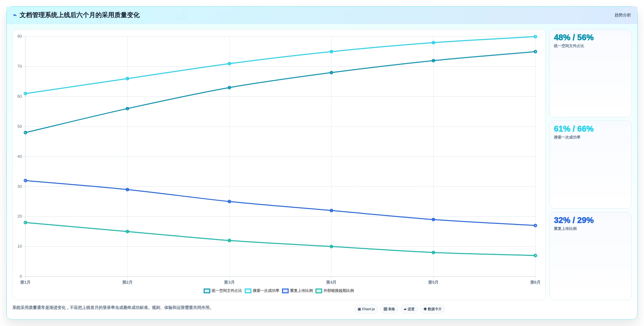Click the 统一空间文件占比 legend color box
644x326 pixels.
(207, 291)
